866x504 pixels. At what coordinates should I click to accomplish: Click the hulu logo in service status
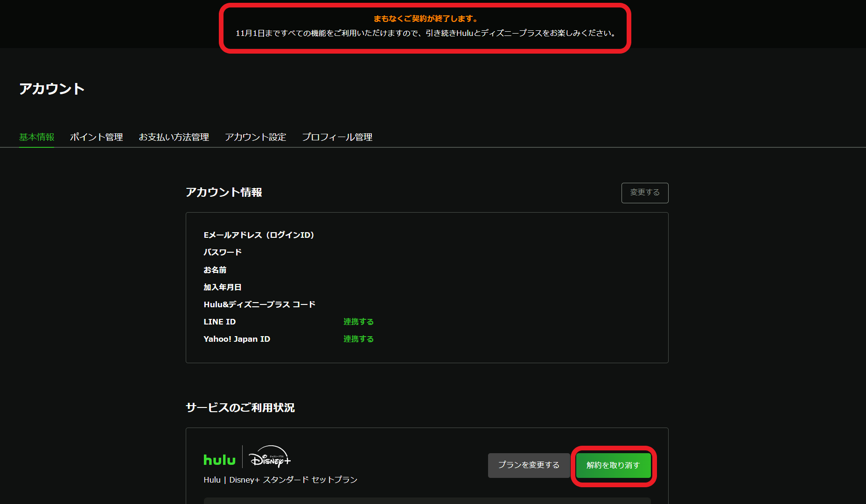(x=220, y=460)
